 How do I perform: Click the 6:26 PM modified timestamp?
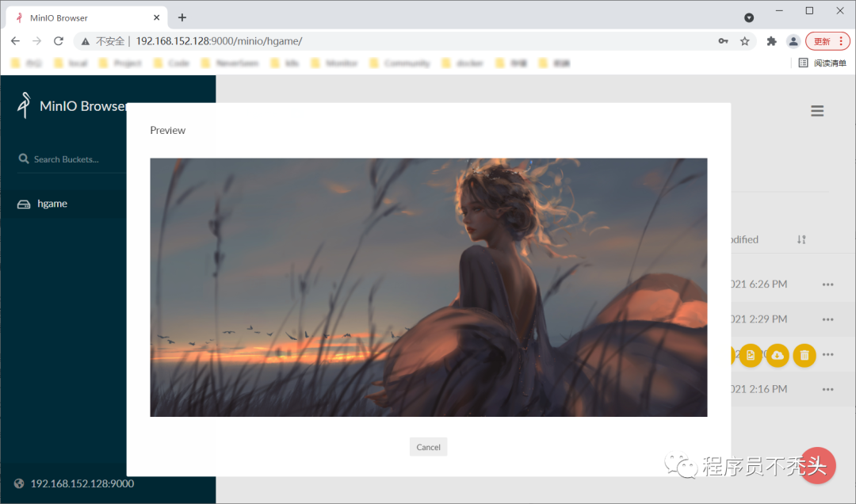click(x=759, y=284)
